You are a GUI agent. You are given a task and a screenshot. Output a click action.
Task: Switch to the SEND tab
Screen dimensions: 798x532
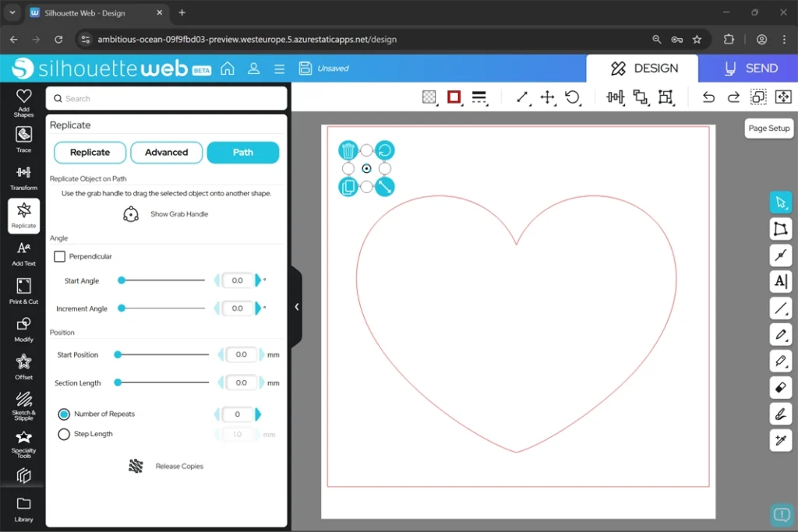click(x=748, y=69)
